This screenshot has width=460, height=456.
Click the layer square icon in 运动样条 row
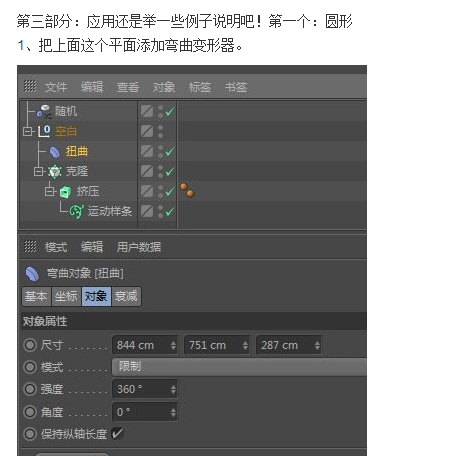pos(147,211)
